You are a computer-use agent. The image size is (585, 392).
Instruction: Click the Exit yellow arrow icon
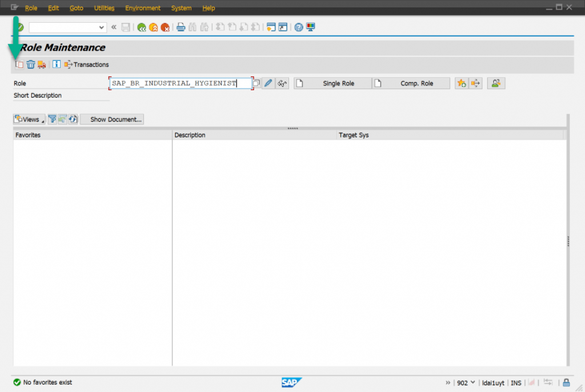pyautogui.click(x=153, y=27)
